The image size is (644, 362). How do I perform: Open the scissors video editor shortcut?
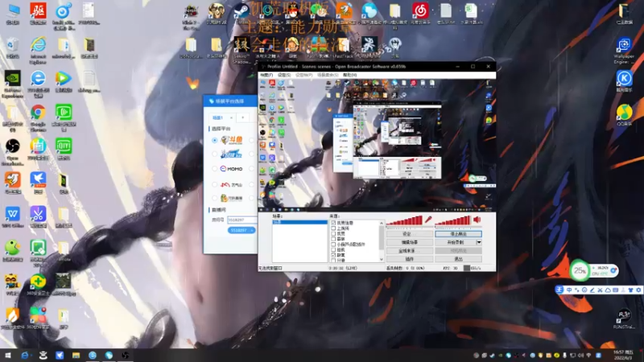point(38,216)
